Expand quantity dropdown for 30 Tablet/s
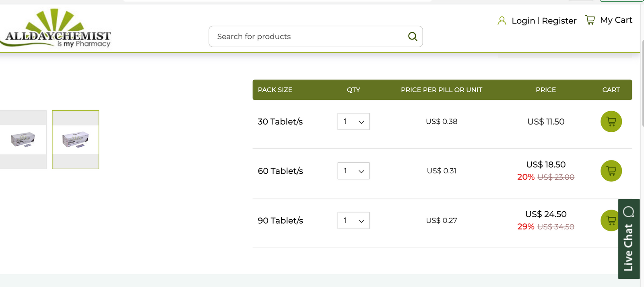This screenshot has height=287, width=644. pyautogui.click(x=353, y=121)
